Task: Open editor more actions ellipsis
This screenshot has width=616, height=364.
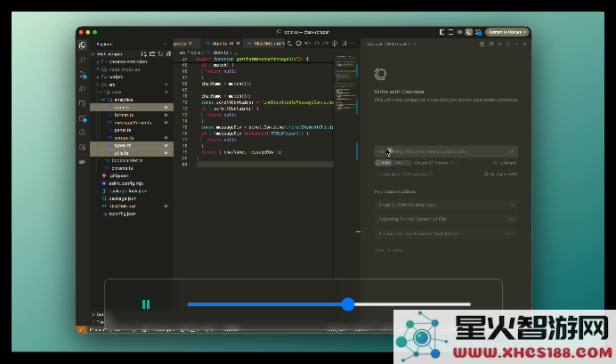Action: [353, 44]
